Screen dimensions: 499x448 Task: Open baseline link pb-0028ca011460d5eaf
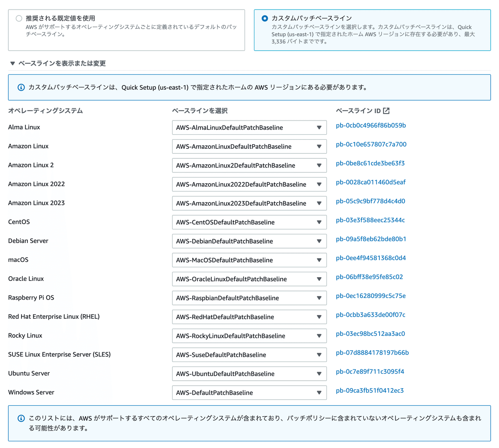tap(371, 182)
